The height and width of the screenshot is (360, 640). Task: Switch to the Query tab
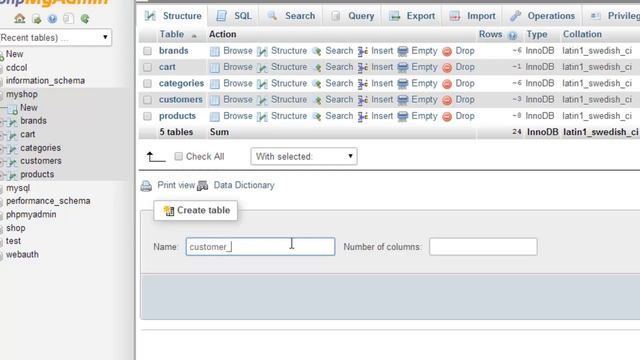click(x=352, y=16)
